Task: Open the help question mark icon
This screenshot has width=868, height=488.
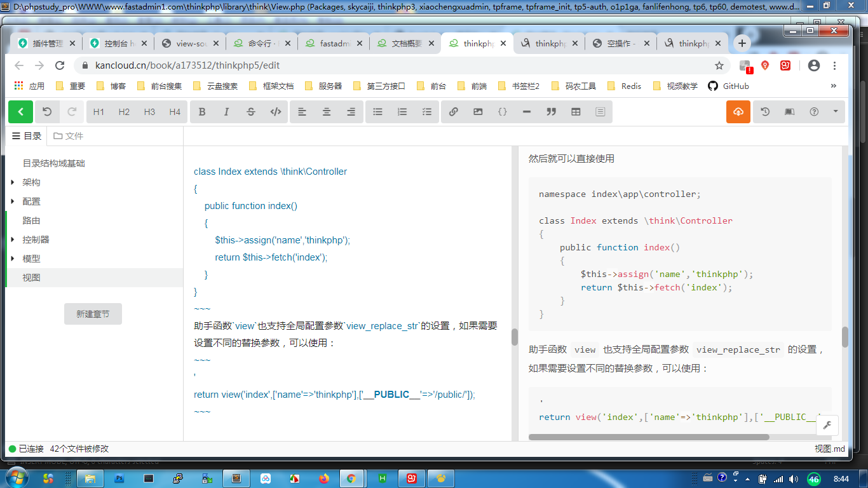Action: (x=814, y=112)
